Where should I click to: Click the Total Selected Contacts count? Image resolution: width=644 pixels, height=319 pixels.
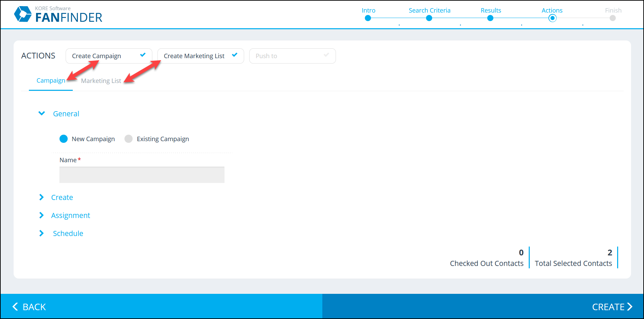point(610,253)
